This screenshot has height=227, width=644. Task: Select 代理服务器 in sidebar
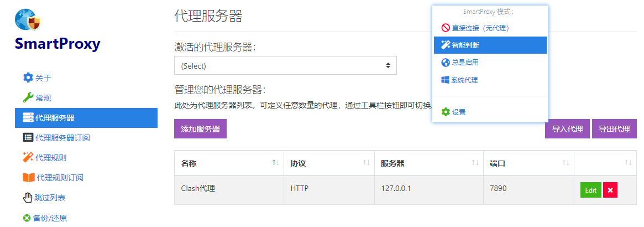point(86,117)
